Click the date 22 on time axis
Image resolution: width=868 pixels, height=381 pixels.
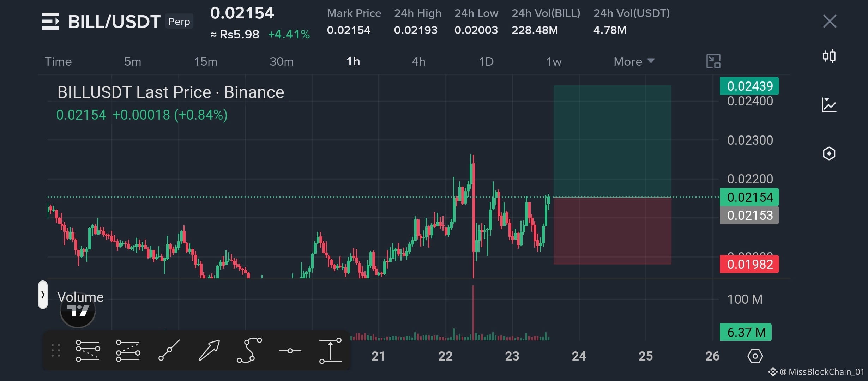point(445,356)
